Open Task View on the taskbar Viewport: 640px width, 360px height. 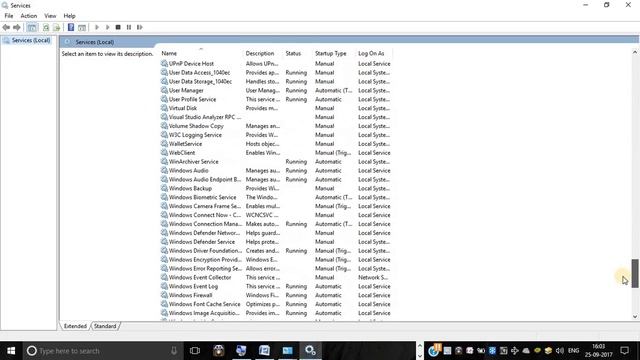195,351
